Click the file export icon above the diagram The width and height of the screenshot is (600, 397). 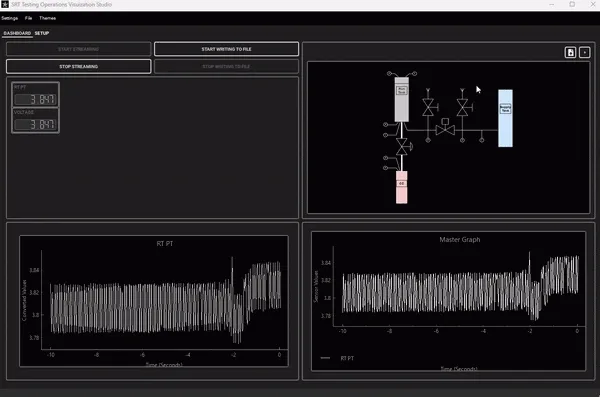pyautogui.click(x=570, y=52)
